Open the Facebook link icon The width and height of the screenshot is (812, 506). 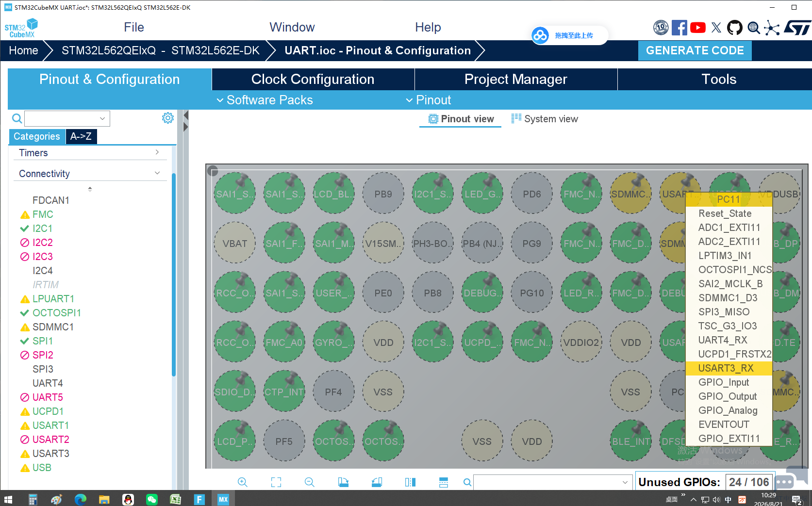tap(679, 28)
